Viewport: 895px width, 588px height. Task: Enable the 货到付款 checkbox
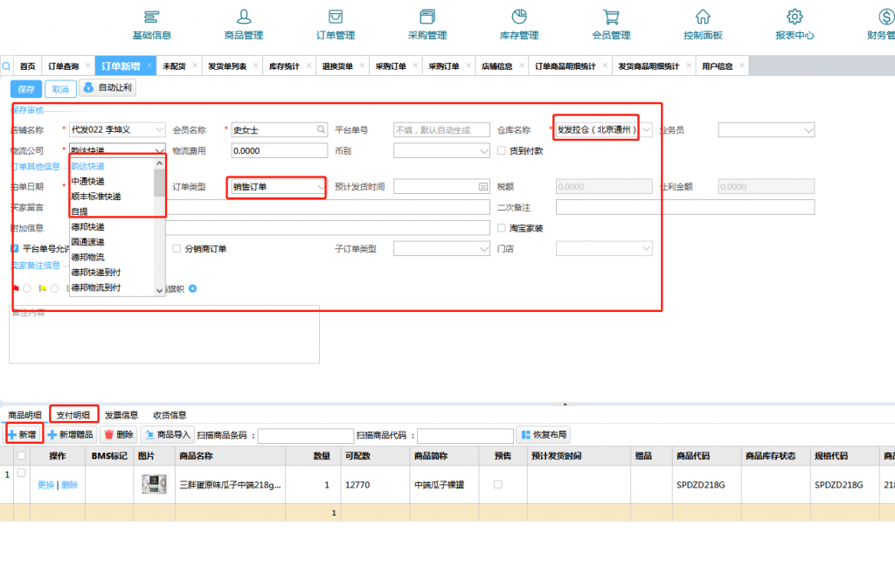[502, 150]
